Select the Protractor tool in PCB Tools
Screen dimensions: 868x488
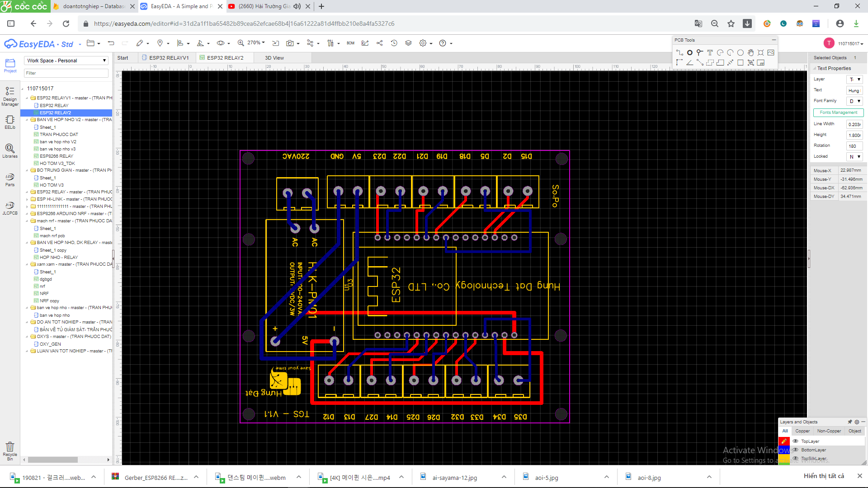(x=690, y=63)
